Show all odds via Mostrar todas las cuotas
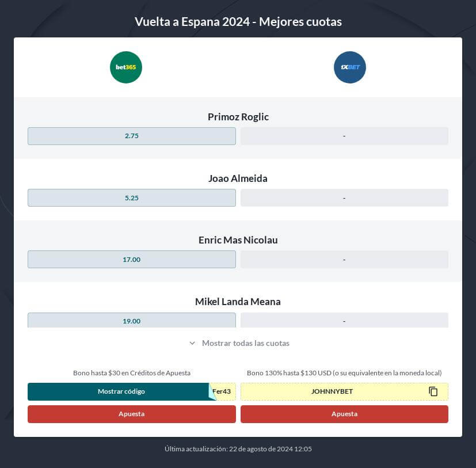The height and width of the screenshot is (468, 476). tap(246, 343)
